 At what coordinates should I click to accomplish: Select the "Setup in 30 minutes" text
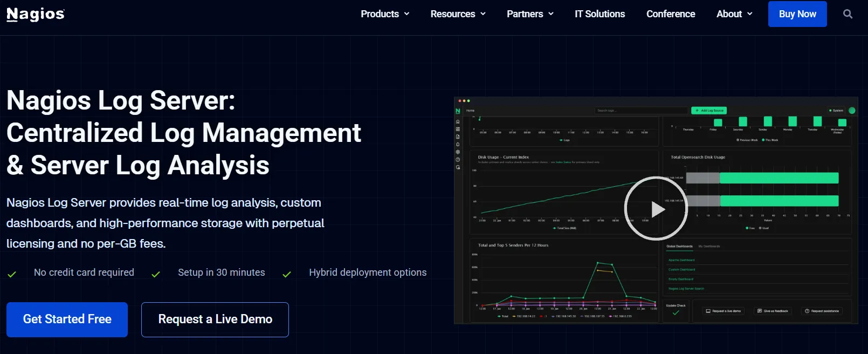[222, 273]
